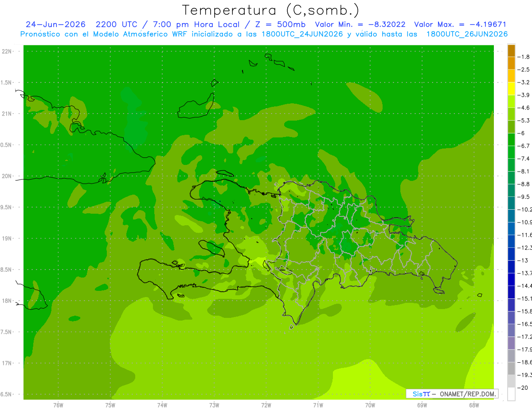Click the lime swatch between -3.9 and -4.6
532x411 pixels.
pos(511,102)
